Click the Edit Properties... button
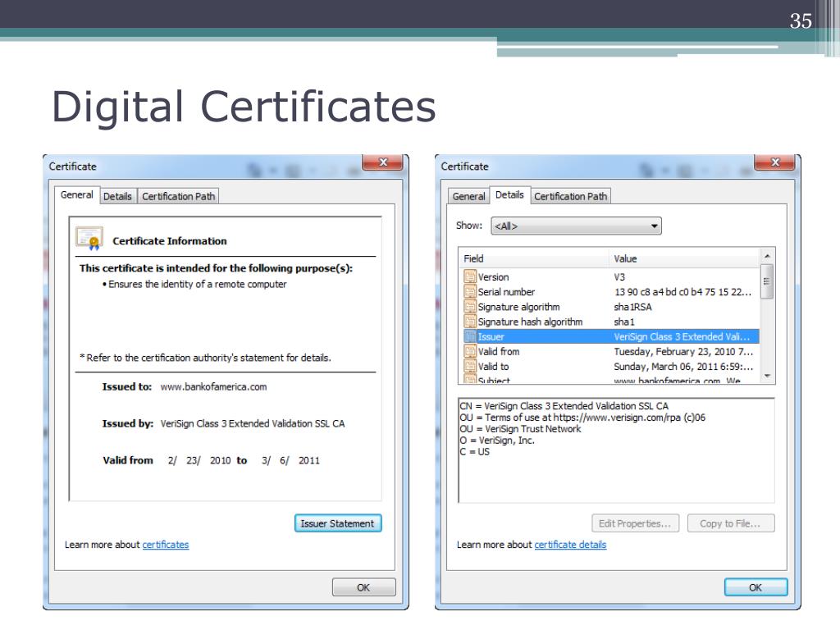 (x=636, y=523)
